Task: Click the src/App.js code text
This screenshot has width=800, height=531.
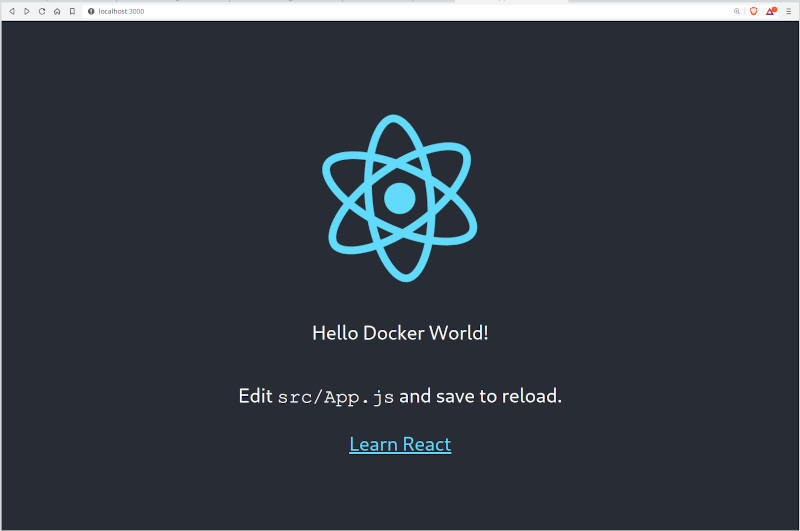Action: 336,397
